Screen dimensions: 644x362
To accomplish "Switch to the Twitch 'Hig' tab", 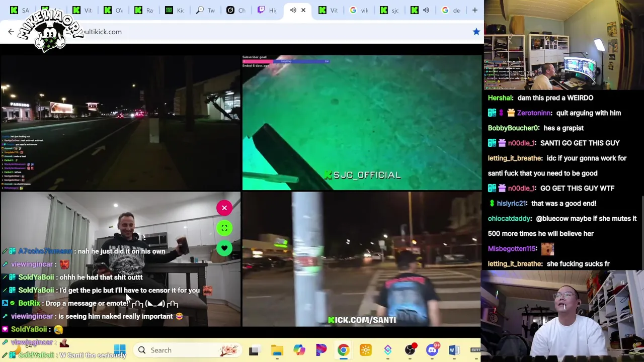I will (x=267, y=10).
